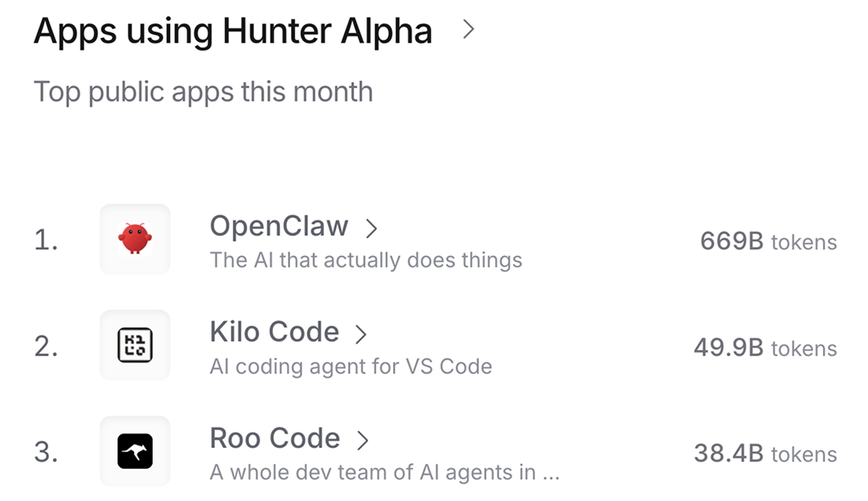Expand the Apps using Hunter Alpha chevron
This screenshot has width=868, height=501.
[469, 31]
